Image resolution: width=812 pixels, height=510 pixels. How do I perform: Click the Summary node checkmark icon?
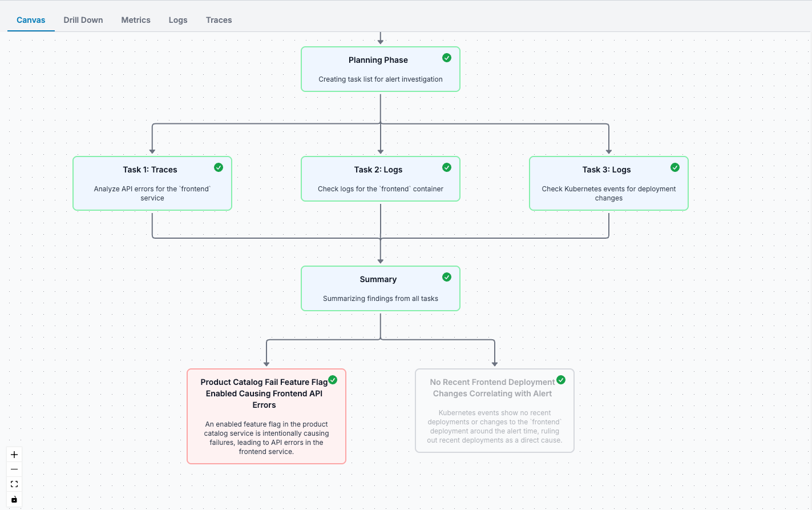pos(447,277)
